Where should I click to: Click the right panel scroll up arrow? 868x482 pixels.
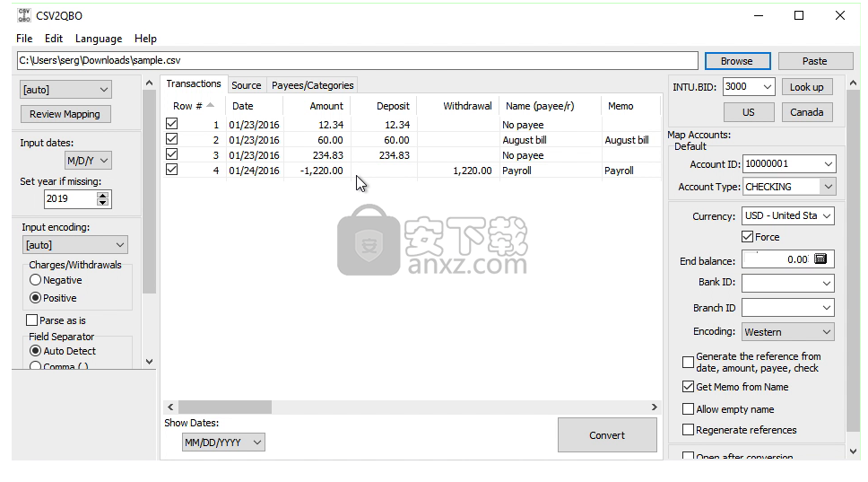(x=853, y=83)
